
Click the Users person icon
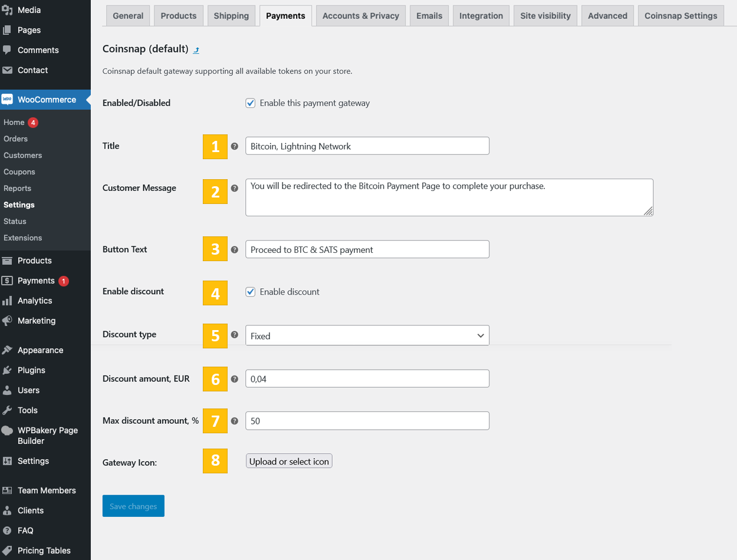(x=7, y=390)
